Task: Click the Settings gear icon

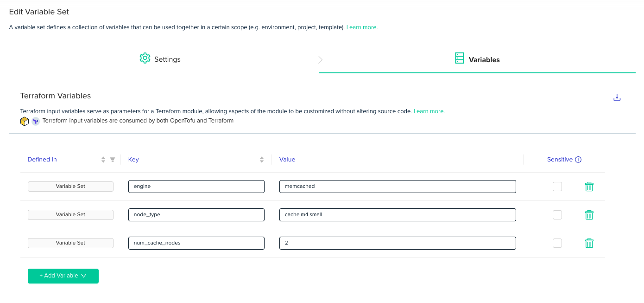Action: point(145,58)
